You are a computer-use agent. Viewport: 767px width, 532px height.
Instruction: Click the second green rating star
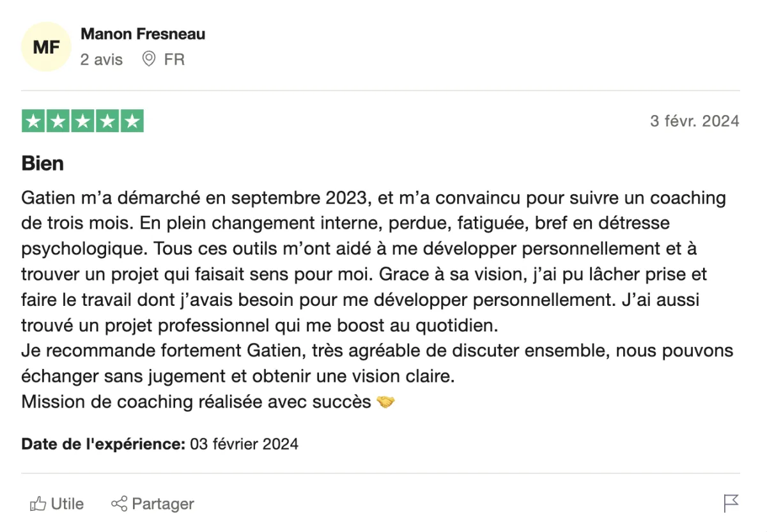58,121
